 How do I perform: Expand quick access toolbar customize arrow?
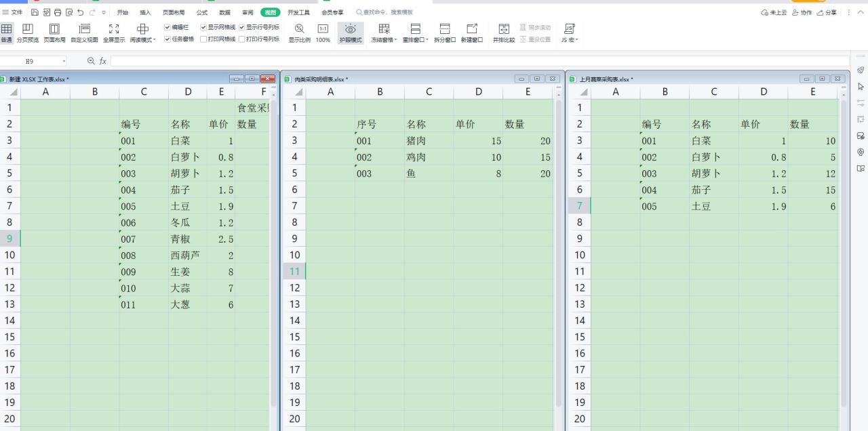click(x=103, y=12)
